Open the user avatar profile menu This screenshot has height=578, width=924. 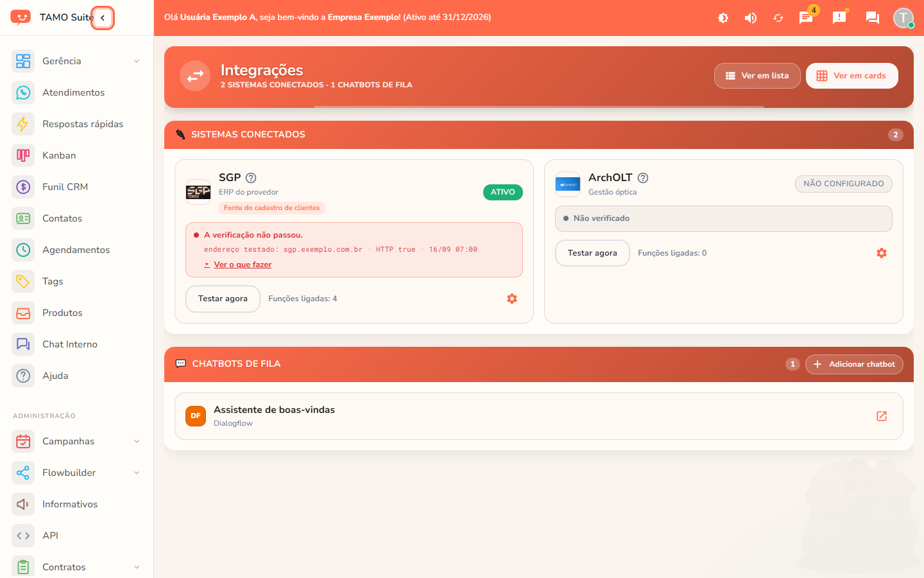point(903,18)
